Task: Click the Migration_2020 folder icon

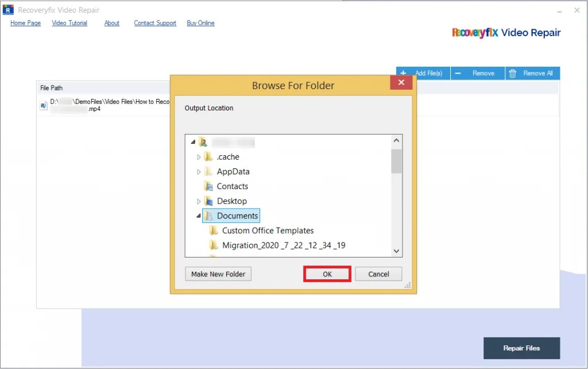Action: [x=214, y=245]
